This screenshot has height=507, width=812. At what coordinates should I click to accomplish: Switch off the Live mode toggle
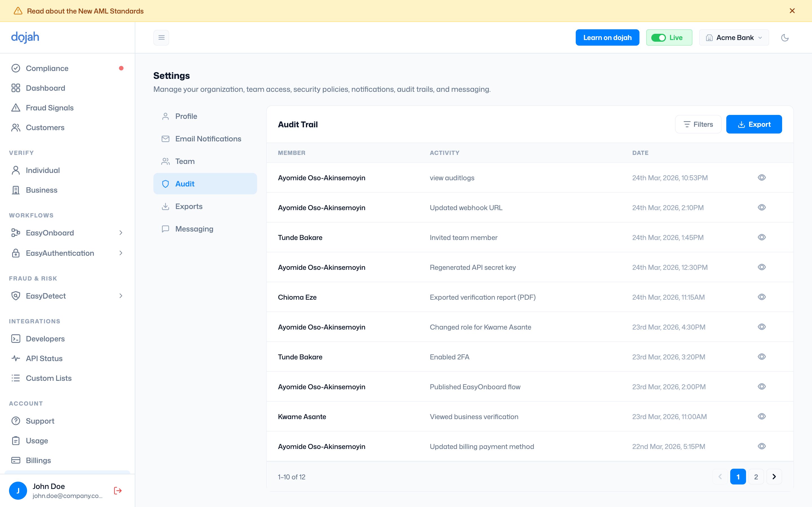[658, 37]
